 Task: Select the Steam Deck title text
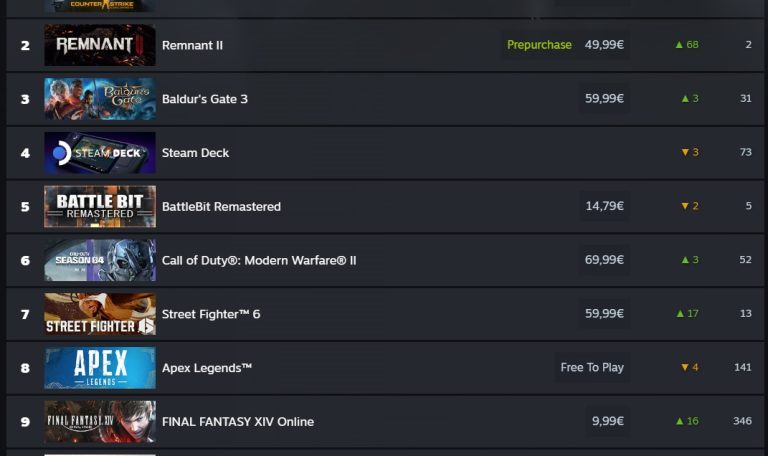[195, 153]
